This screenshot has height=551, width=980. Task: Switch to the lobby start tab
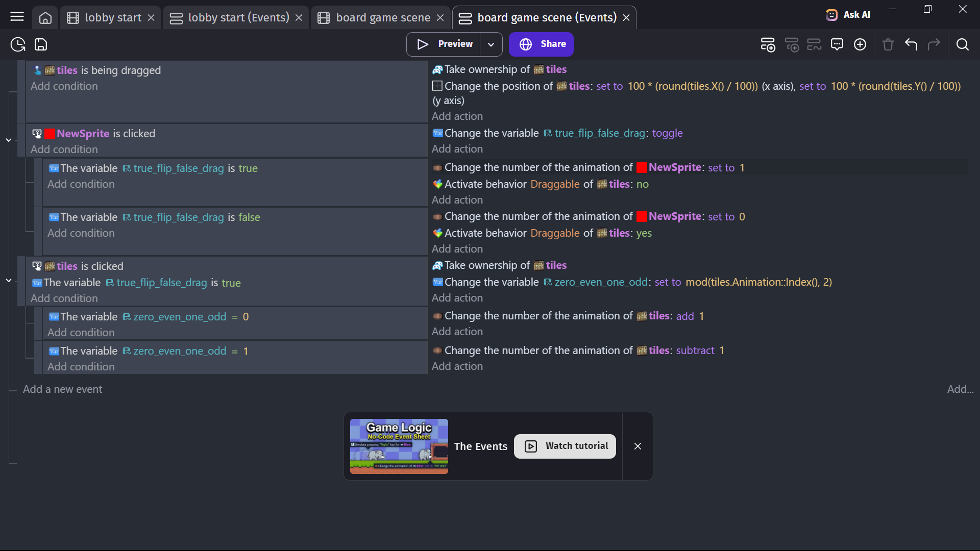click(112, 18)
